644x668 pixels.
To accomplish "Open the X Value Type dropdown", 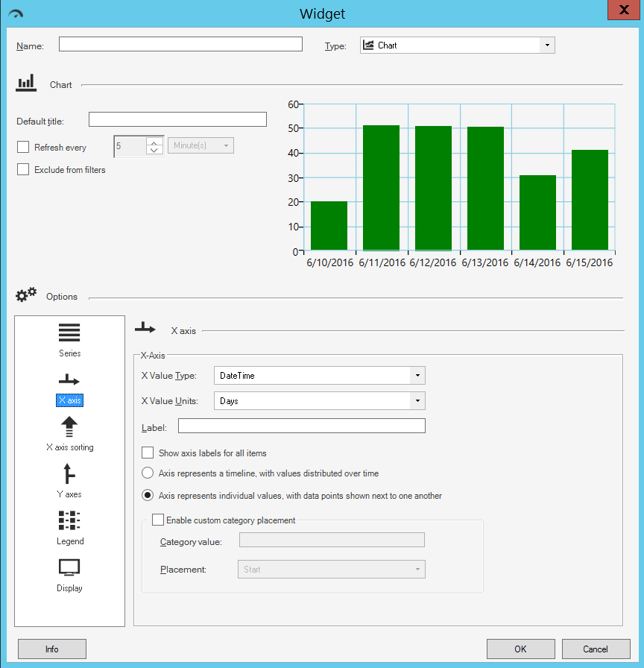I will (x=417, y=376).
